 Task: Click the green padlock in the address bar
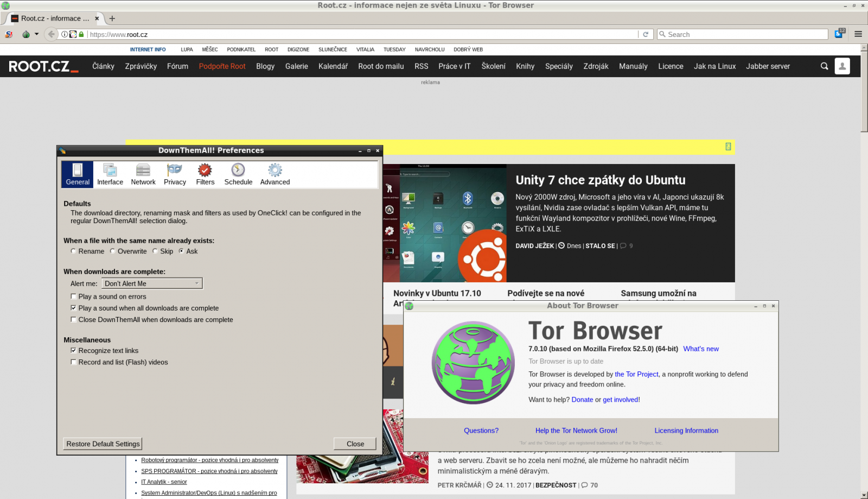(x=81, y=34)
